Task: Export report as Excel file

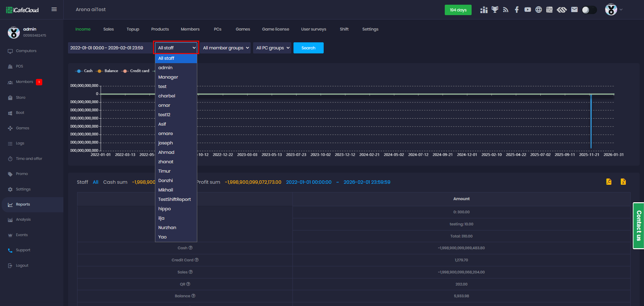Action: pos(623,182)
